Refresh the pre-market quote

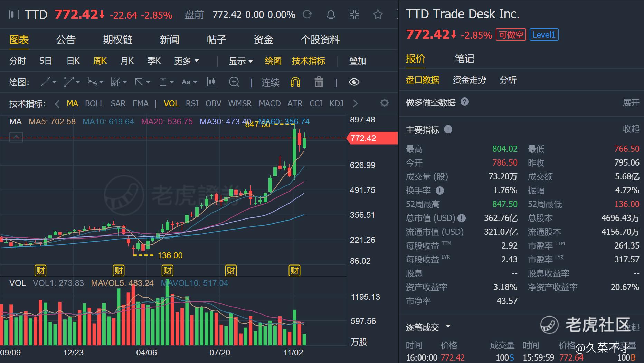(x=307, y=15)
